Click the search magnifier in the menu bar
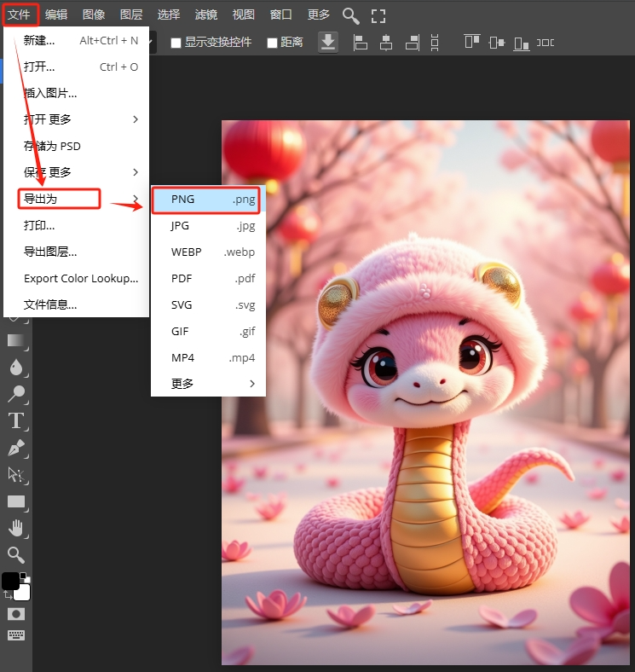This screenshot has width=635, height=672. coord(350,16)
